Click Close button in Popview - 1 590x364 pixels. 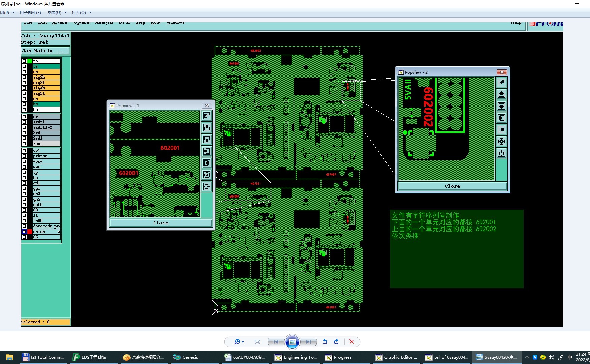tap(161, 223)
